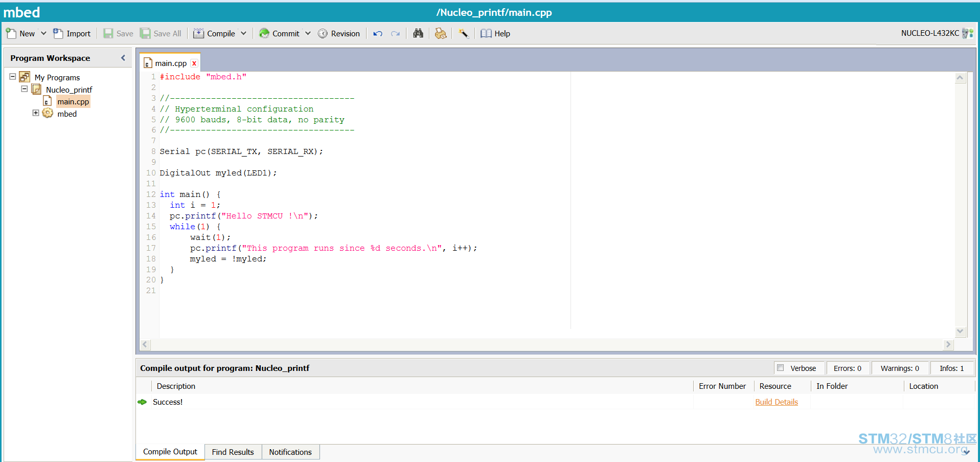
Task: Open Help from the toolbar
Action: coord(495,33)
